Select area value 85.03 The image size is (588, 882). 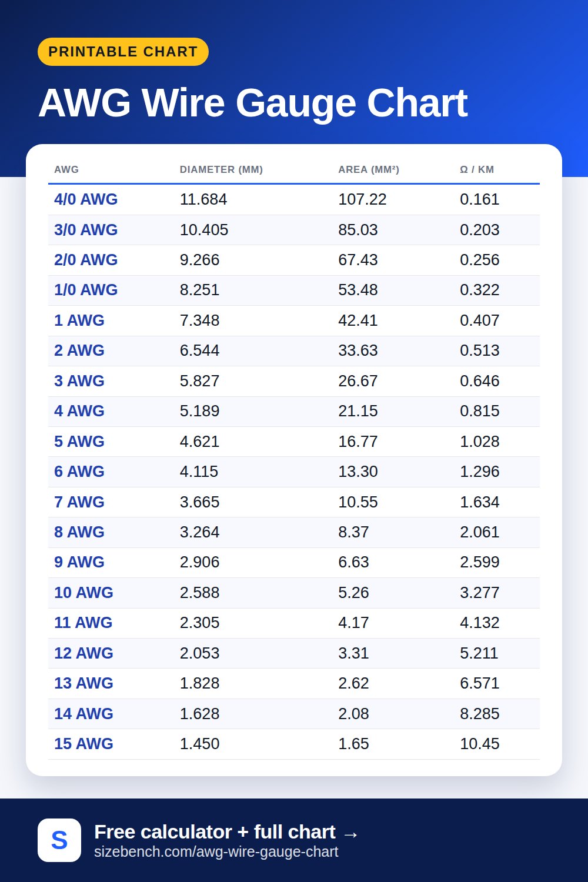358,230
